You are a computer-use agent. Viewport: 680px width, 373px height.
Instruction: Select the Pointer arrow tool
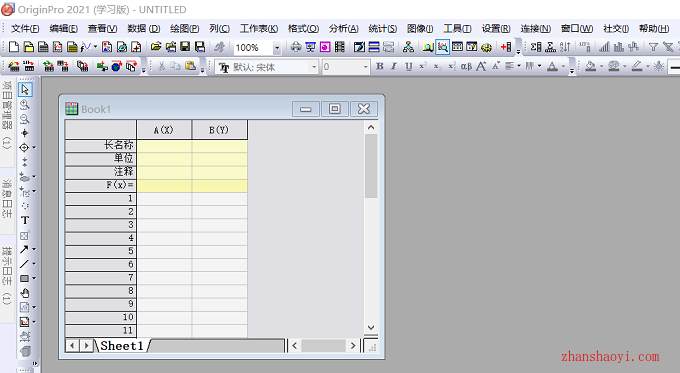(x=25, y=89)
